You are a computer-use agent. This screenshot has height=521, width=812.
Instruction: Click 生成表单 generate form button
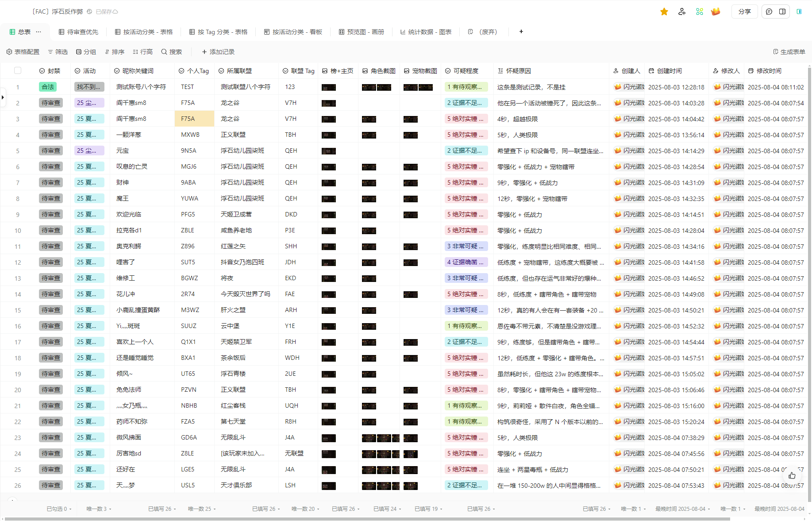click(x=789, y=52)
